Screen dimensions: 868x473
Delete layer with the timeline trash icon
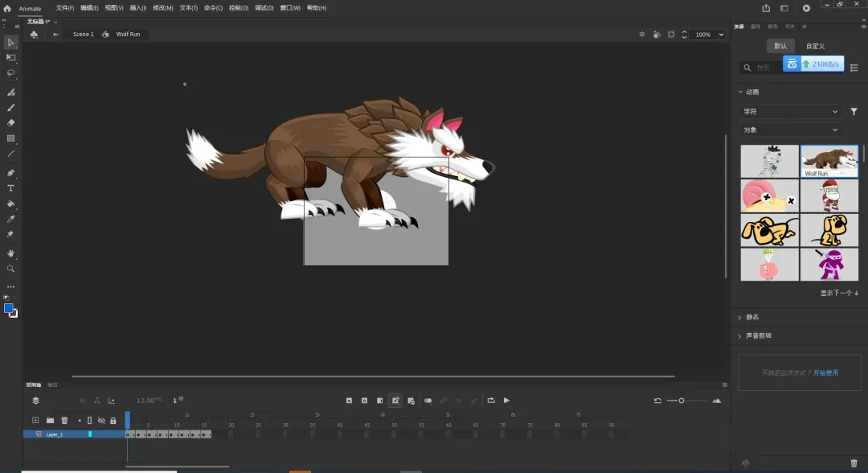pos(65,421)
